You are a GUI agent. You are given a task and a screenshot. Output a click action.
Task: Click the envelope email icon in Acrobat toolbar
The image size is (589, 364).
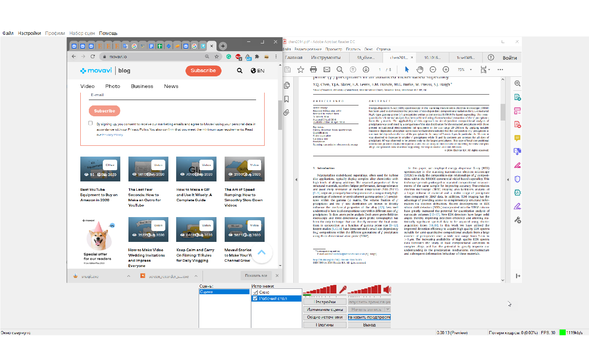[x=327, y=70]
